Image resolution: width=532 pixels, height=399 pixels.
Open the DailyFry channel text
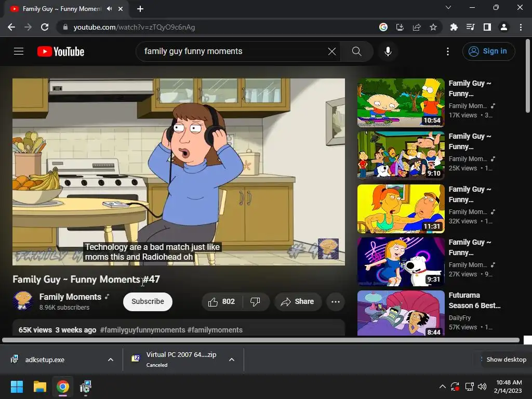click(460, 318)
